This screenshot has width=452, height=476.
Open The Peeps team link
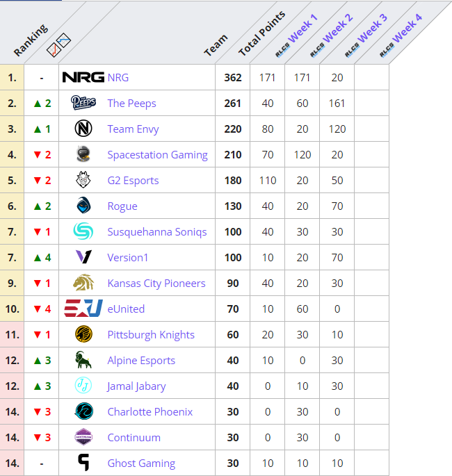[x=132, y=104]
